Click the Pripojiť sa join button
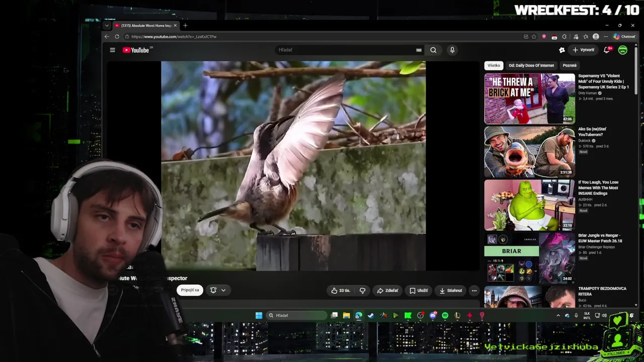This screenshot has height=362, width=644. coord(190,290)
